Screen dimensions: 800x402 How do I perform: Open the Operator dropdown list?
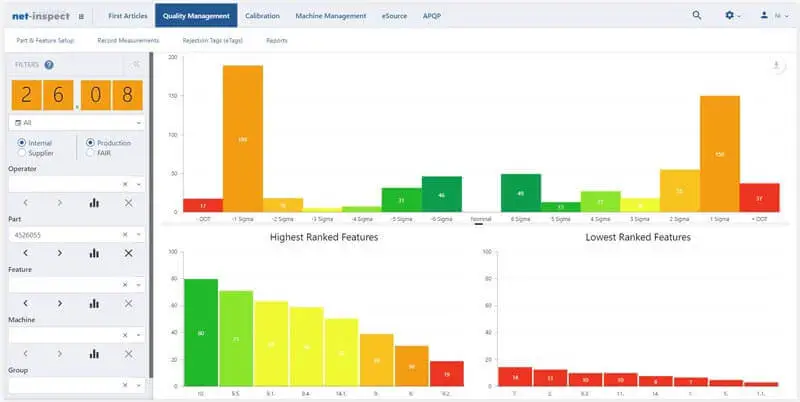[138, 184]
